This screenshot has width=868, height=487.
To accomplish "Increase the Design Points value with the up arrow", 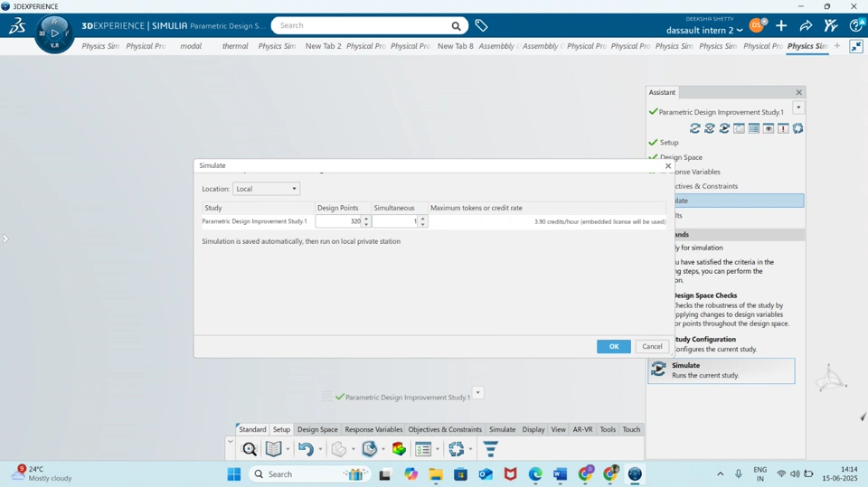I will point(366,219).
